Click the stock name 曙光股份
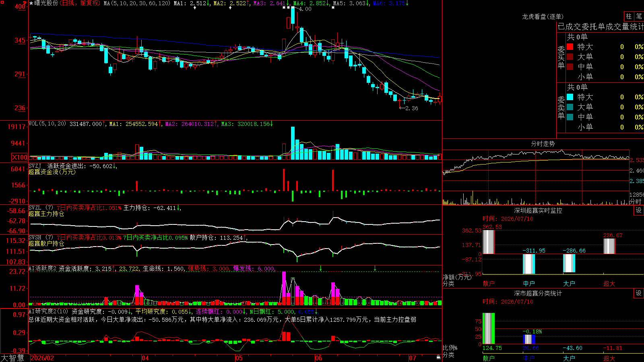Image resolution: width=644 pixels, height=362 pixels. 46,3
